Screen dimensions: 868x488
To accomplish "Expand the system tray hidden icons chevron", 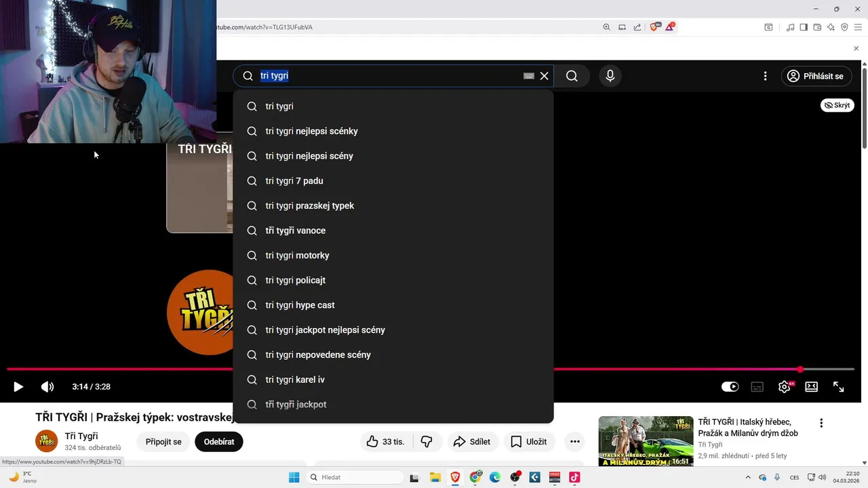I will click(x=748, y=477).
